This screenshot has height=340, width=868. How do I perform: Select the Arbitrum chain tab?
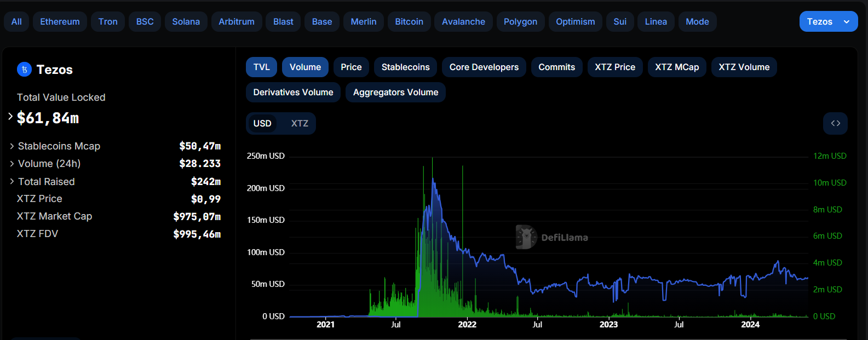(x=237, y=21)
